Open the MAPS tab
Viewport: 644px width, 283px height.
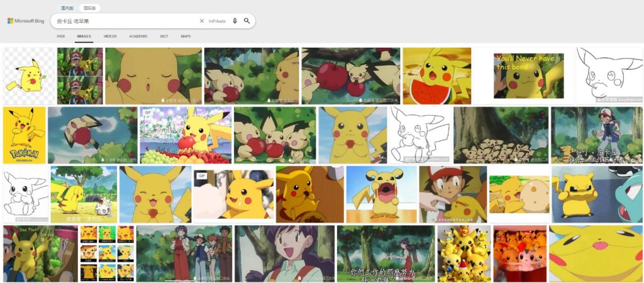186,36
